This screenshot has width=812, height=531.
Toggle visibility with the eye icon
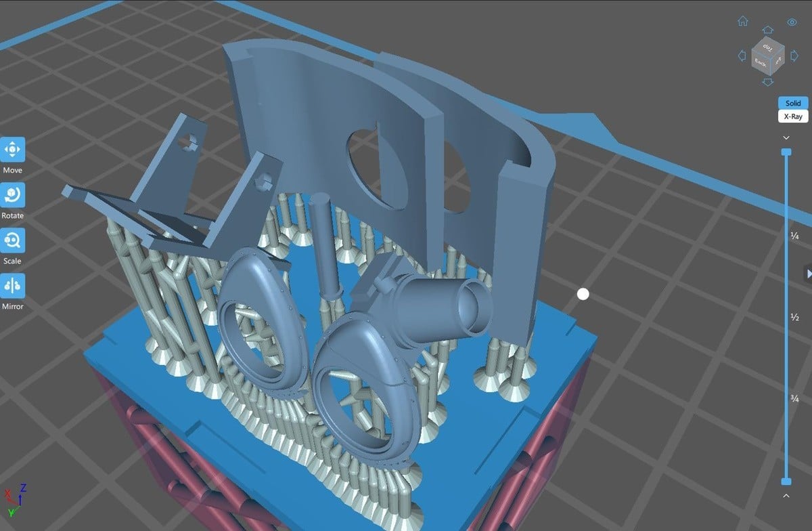pyautogui.click(x=792, y=22)
